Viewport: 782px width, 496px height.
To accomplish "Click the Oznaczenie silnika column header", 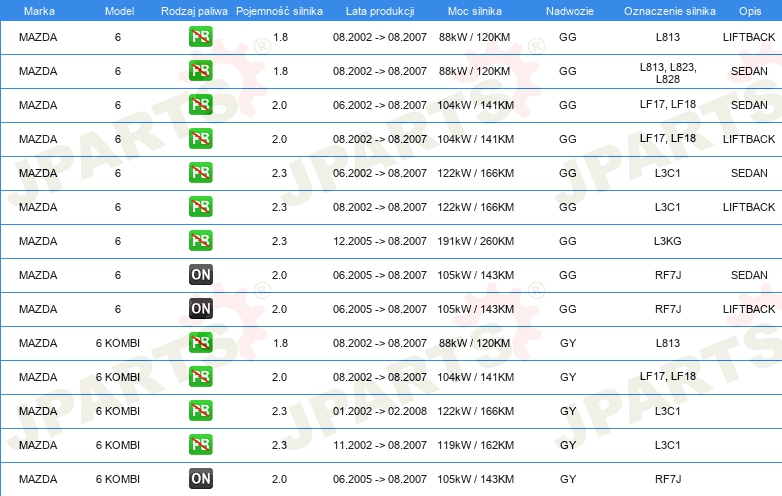I will click(x=670, y=11).
